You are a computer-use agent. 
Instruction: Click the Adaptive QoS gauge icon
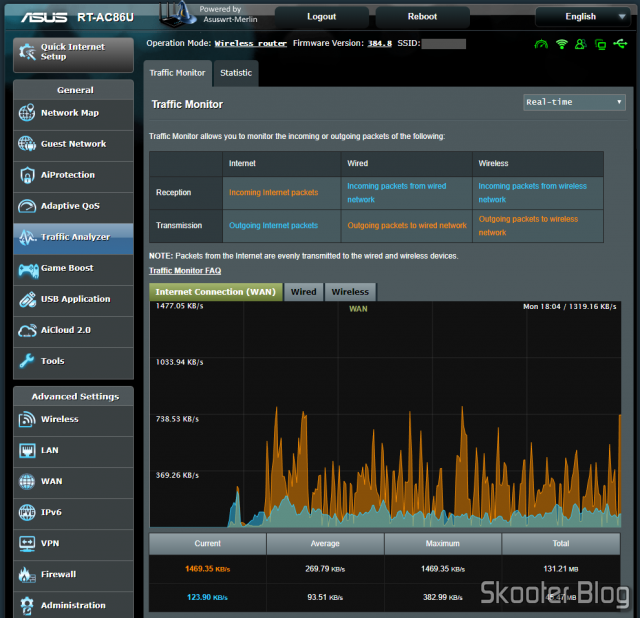pyautogui.click(x=27, y=206)
